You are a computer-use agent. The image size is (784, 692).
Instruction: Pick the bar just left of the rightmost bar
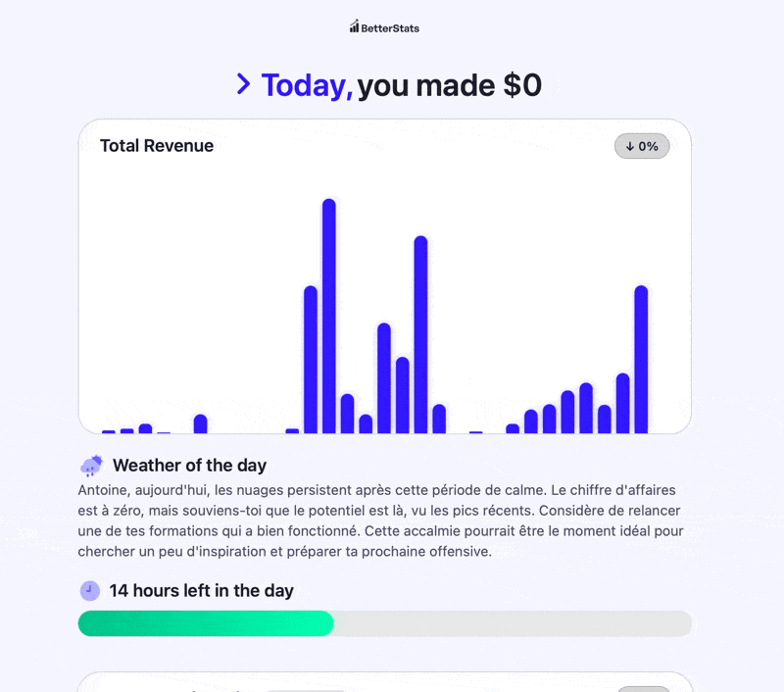622,402
